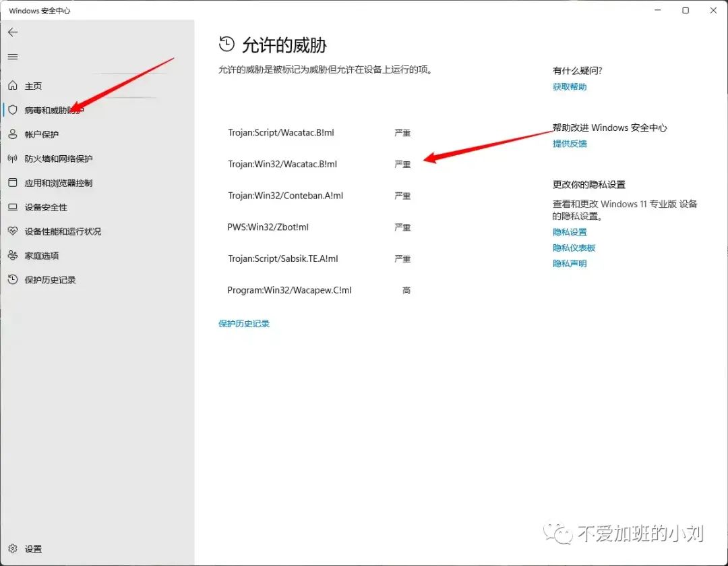Open 设置 at the sidebar bottom
Screen dimensions: 728x566
point(33,549)
